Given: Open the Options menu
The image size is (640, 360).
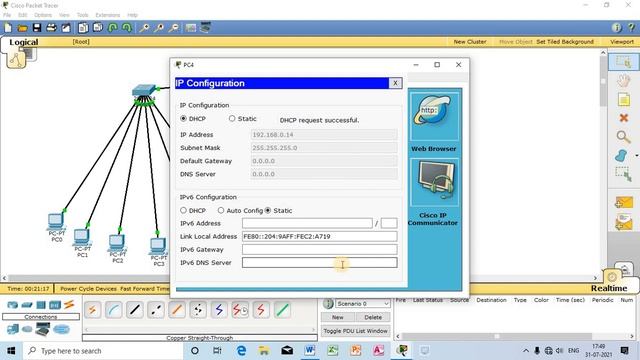Looking at the screenshot, I should pyautogui.click(x=43, y=15).
